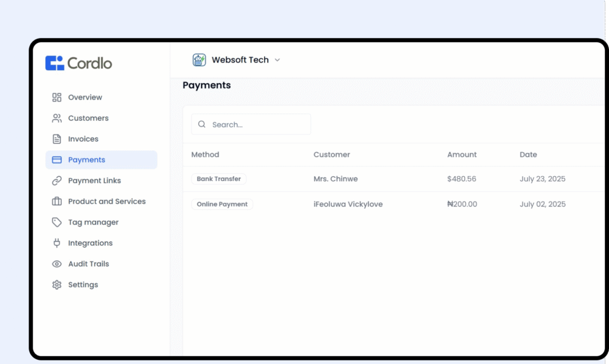609x364 pixels.
Task: Expand the Websoft Tech dropdown chevron
Action: tap(277, 60)
